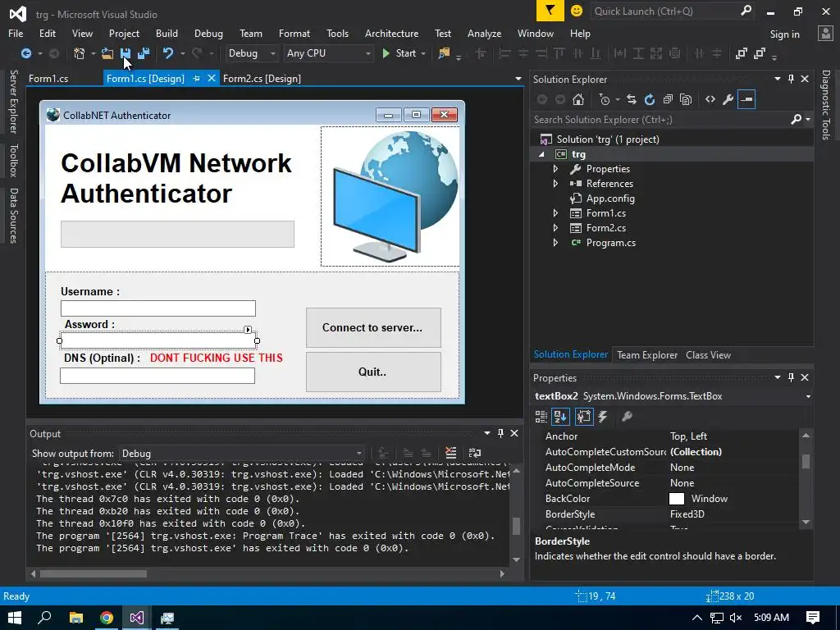Open the Show output from dropdown

(242, 453)
